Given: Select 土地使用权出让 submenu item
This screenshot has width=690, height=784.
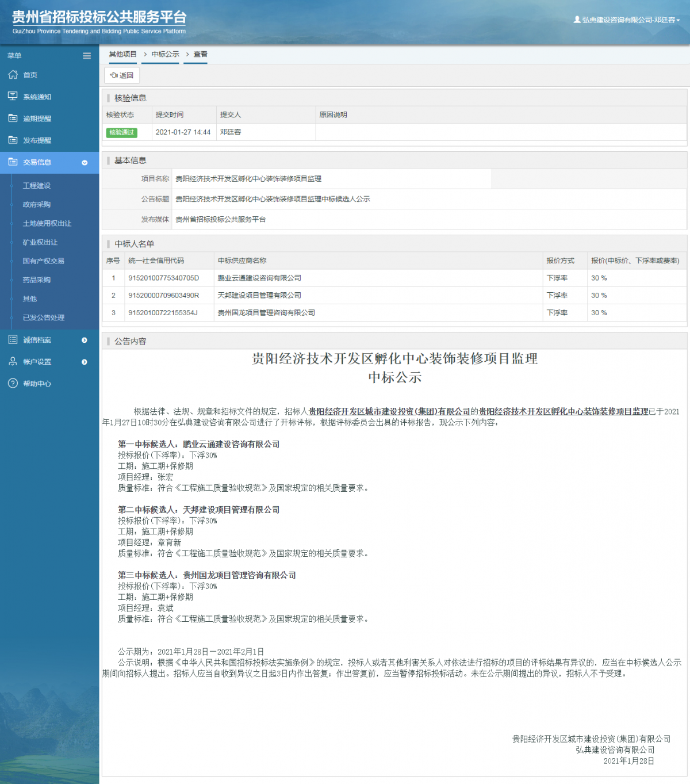Looking at the screenshot, I should (x=47, y=223).
